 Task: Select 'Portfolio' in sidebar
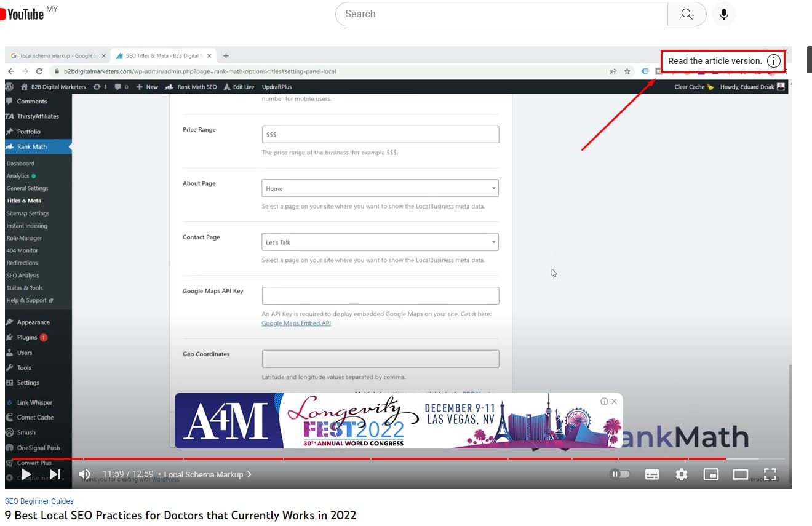[x=29, y=132]
